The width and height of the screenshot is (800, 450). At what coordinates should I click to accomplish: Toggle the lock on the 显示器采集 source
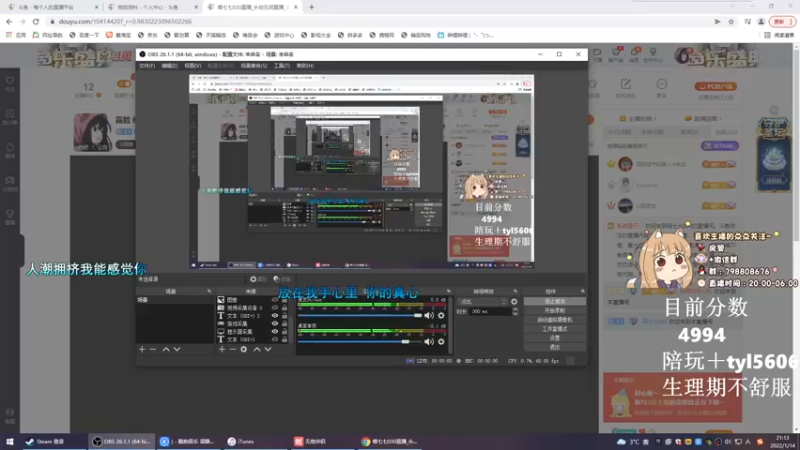tap(285, 331)
